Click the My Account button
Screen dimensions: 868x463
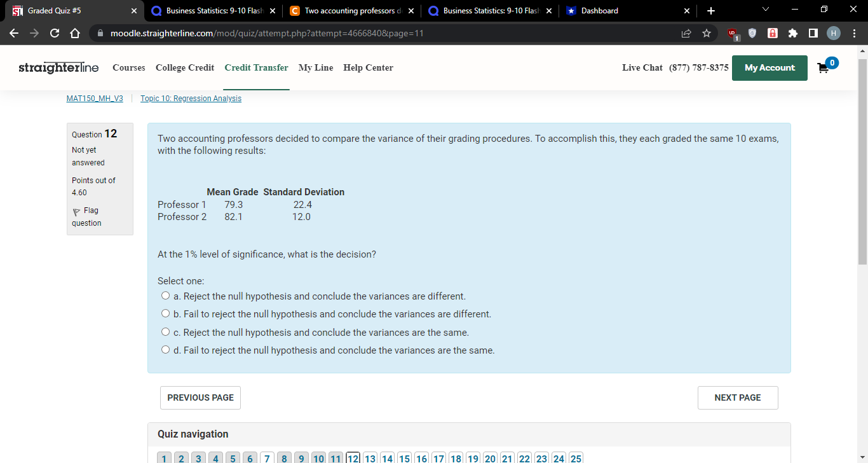point(770,68)
